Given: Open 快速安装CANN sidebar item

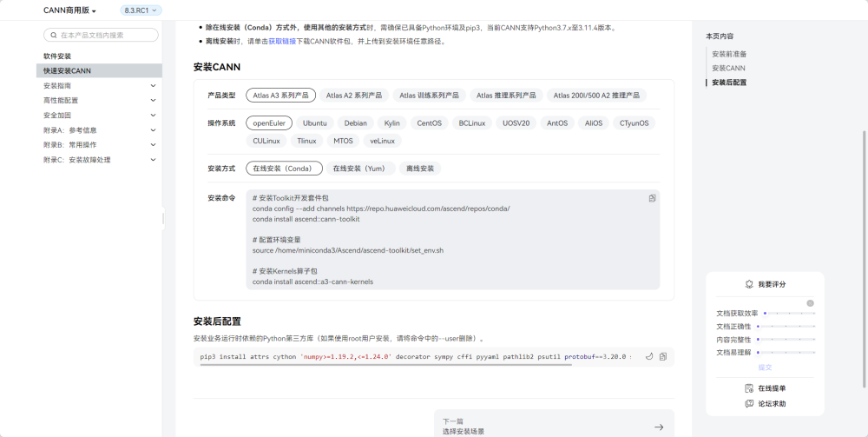Looking at the screenshot, I should coord(100,71).
